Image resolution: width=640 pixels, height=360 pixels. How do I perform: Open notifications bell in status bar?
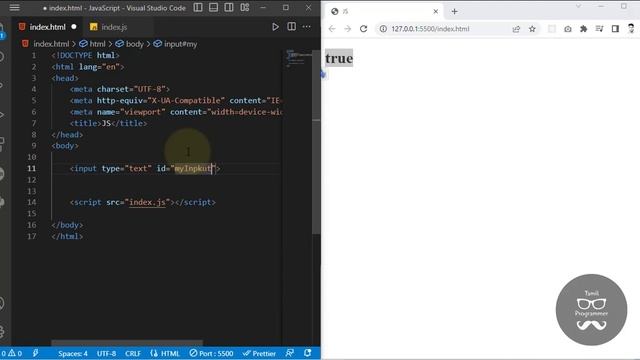(x=308, y=353)
